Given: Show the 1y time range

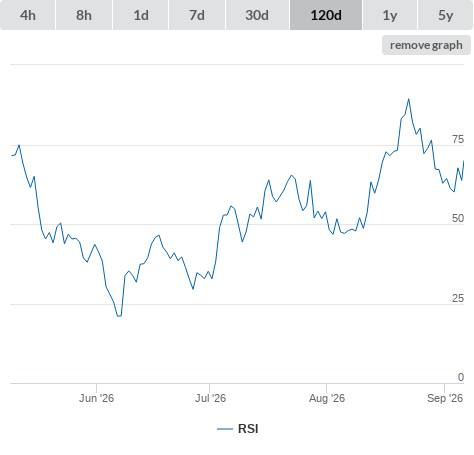Looking at the screenshot, I should coord(390,15).
